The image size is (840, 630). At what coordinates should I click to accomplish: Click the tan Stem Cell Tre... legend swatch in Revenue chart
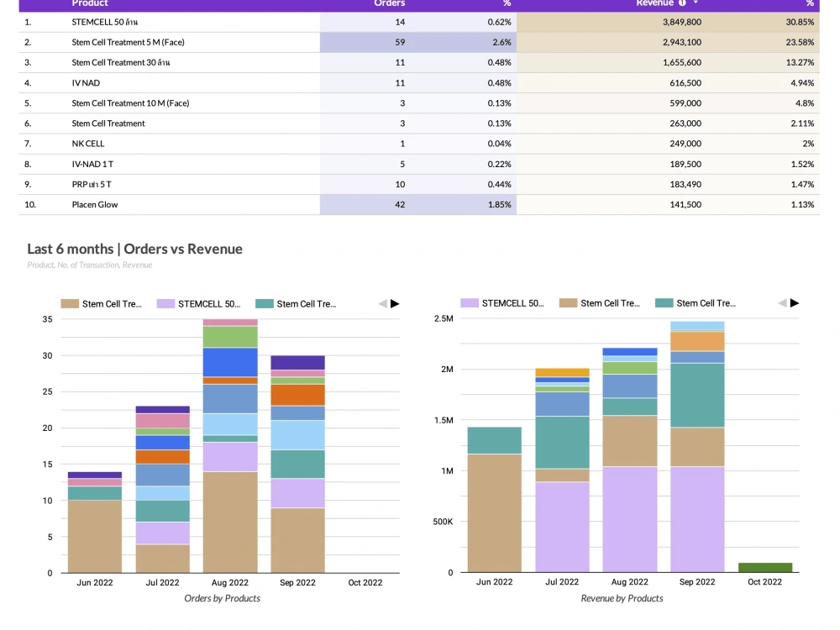[x=568, y=303]
